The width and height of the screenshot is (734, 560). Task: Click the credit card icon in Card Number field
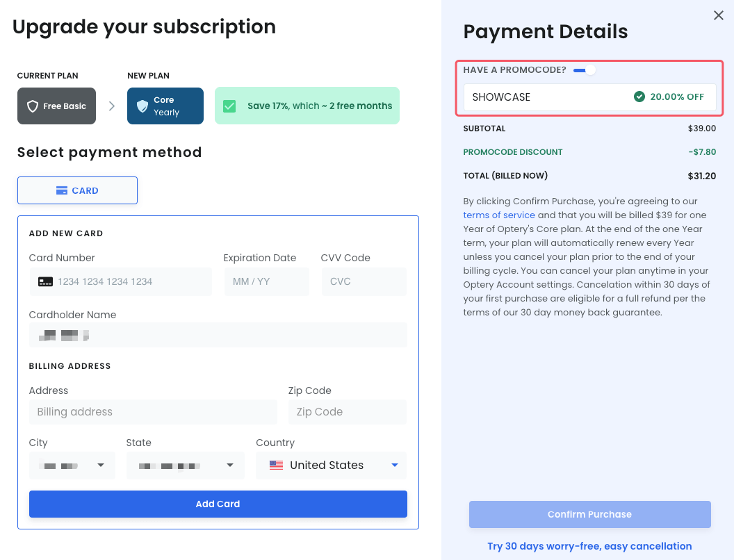tap(45, 281)
